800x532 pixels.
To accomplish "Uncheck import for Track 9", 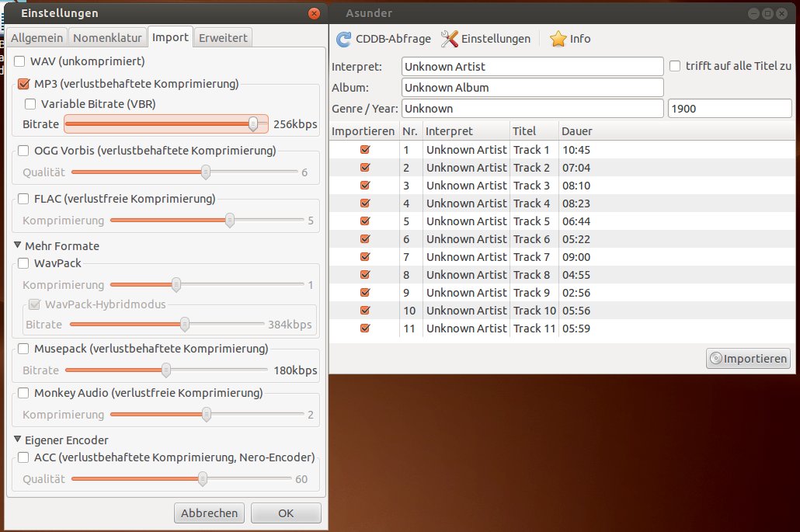I will (x=365, y=292).
